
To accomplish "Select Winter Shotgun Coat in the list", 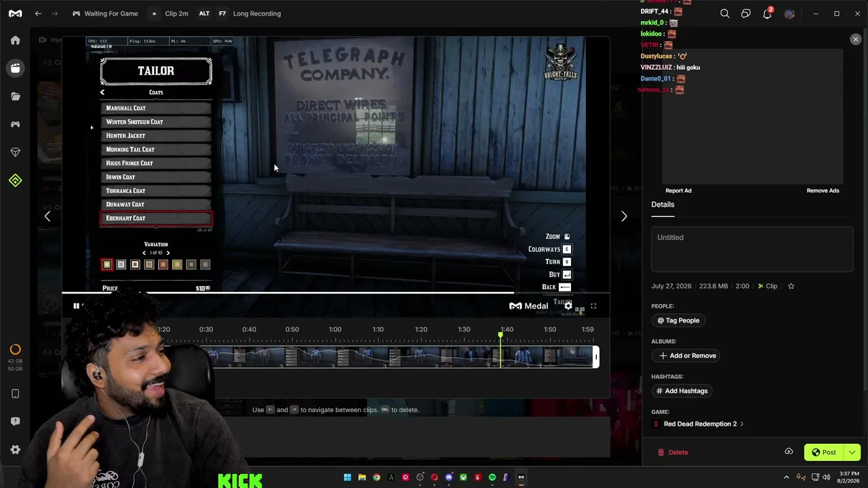I will tap(156, 122).
